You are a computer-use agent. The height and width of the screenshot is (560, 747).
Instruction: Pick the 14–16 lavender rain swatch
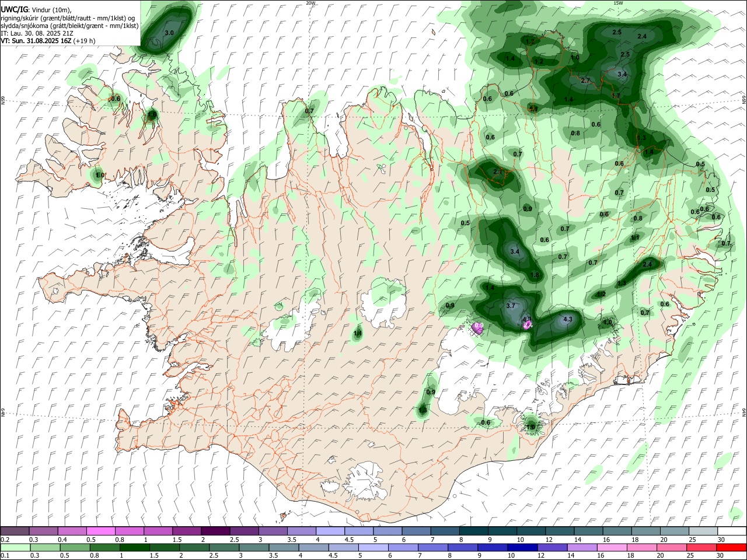582,548
